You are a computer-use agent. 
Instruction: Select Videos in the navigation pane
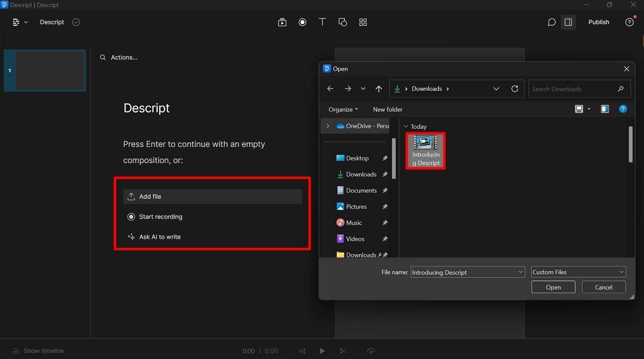350,239
